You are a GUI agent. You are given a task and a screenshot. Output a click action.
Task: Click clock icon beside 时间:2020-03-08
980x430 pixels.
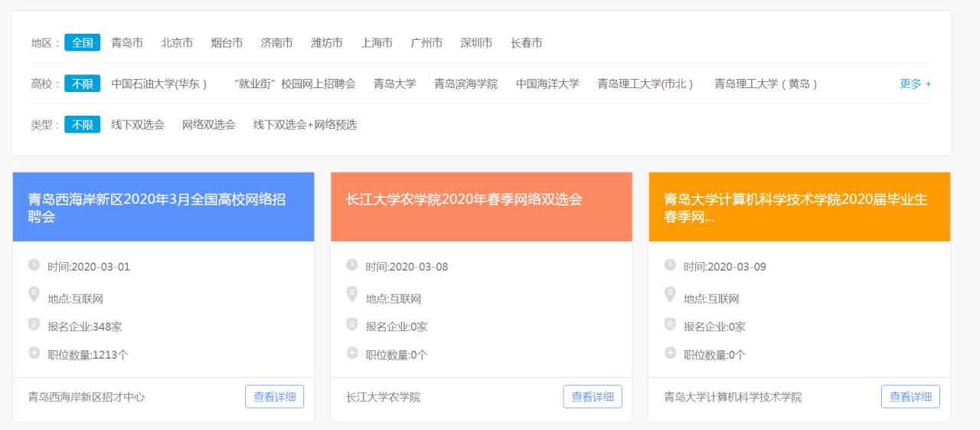(x=352, y=265)
